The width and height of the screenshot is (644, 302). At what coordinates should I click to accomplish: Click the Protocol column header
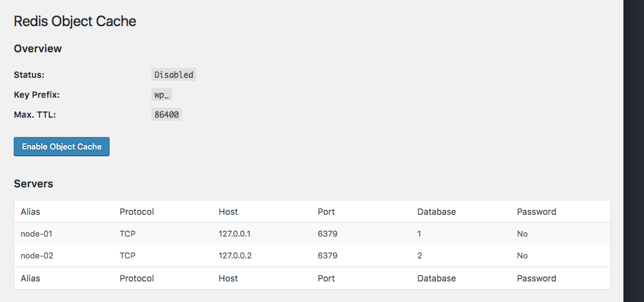(136, 212)
